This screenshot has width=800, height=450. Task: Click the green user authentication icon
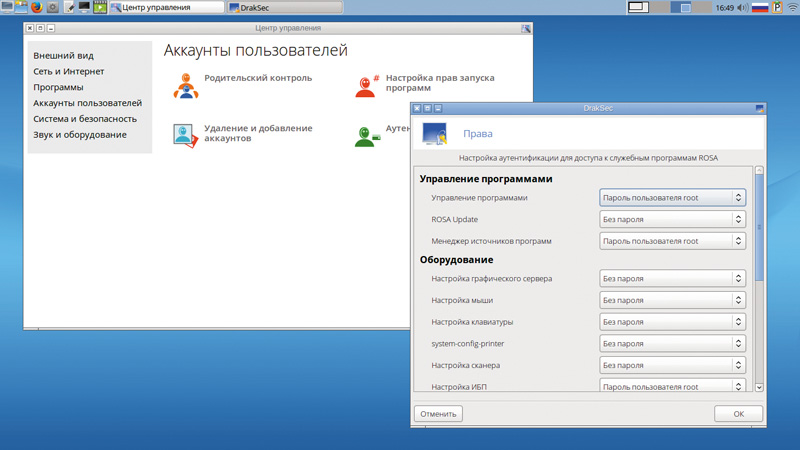[x=367, y=137]
